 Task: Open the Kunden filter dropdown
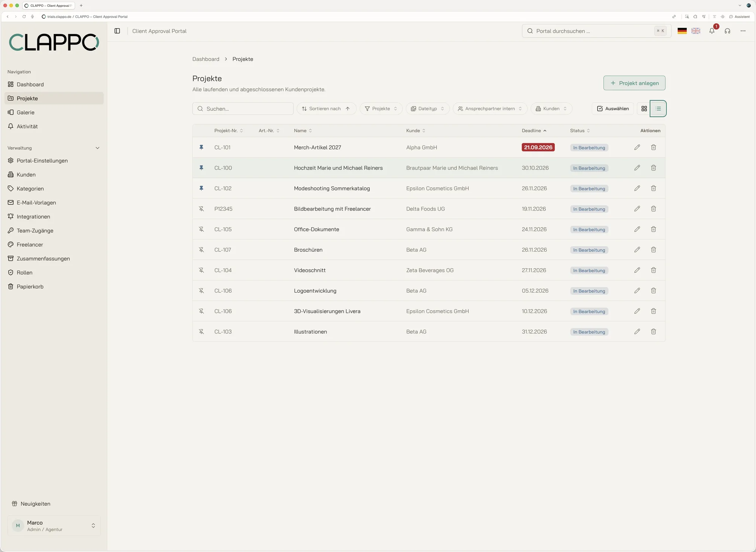[x=551, y=108]
